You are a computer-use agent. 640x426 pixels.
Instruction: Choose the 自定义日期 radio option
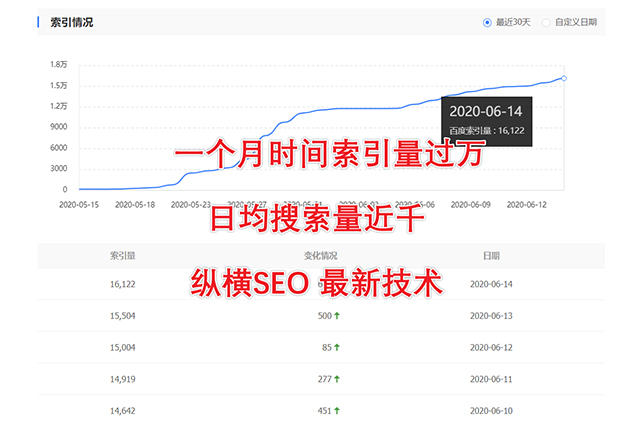tap(546, 22)
